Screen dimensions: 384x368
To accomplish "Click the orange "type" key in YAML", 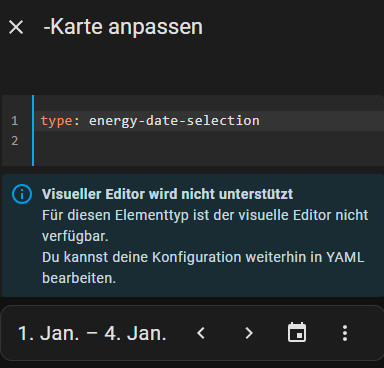I will pyautogui.click(x=57, y=121).
